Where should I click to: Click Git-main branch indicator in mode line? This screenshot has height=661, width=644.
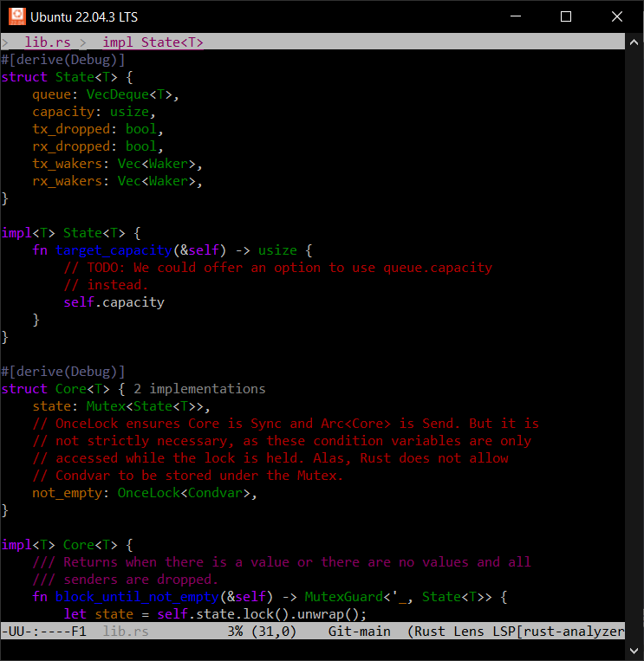tap(359, 632)
